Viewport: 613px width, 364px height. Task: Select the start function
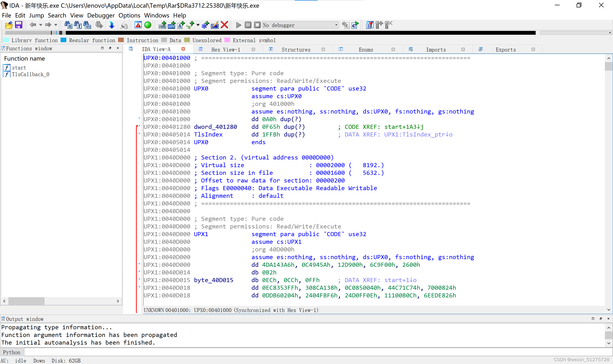coord(19,68)
